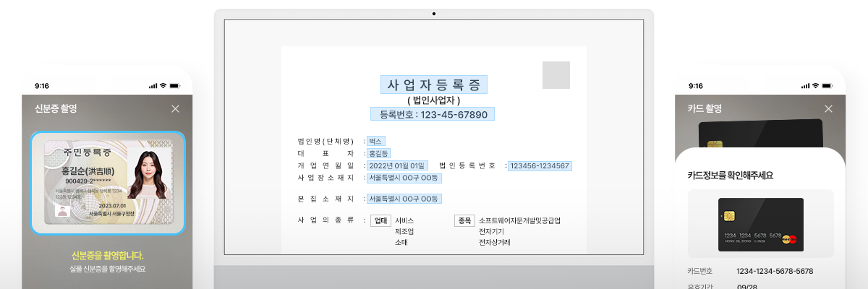Tap Wi-Fi icon on left phone status bar

tap(163, 86)
